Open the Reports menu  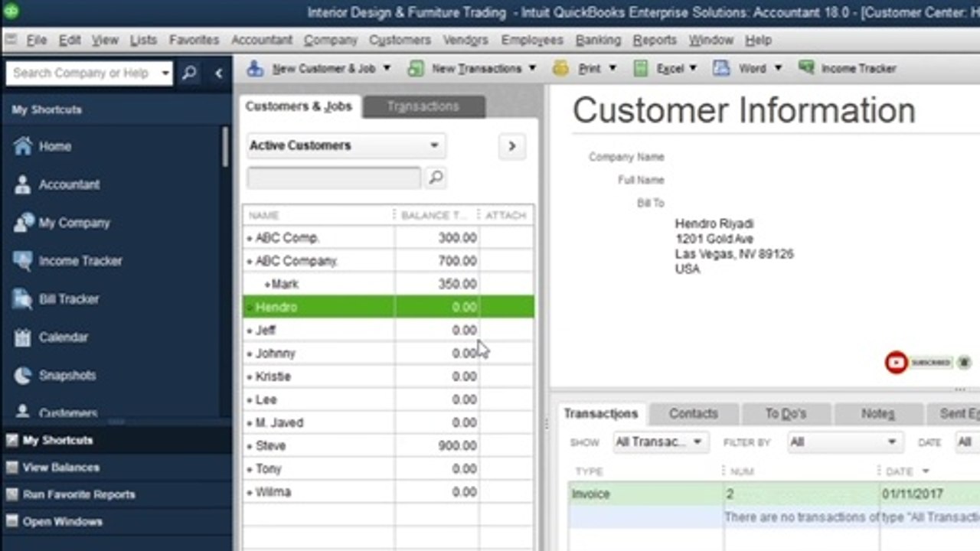point(655,40)
